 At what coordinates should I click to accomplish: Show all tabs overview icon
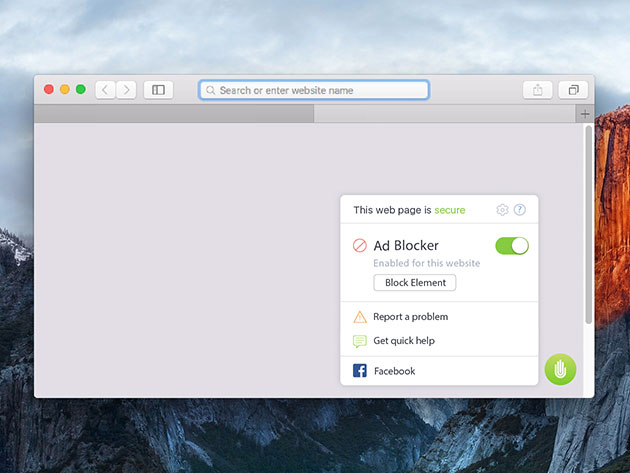[573, 90]
